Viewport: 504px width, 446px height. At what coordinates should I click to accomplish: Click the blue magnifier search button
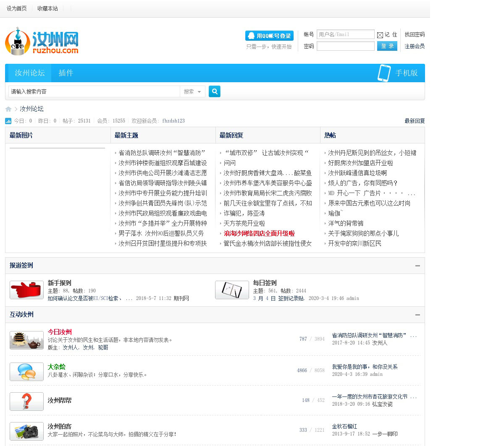(214, 91)
